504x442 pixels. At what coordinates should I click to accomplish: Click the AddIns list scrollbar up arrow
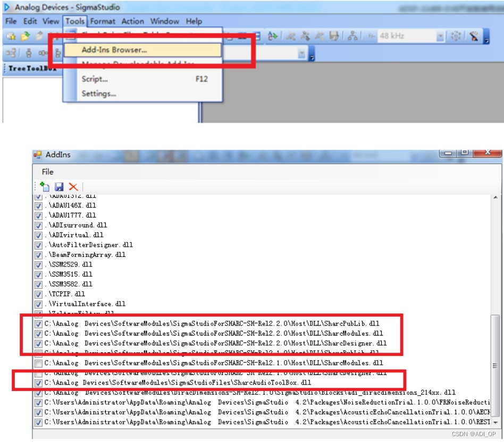click(495, 197)
